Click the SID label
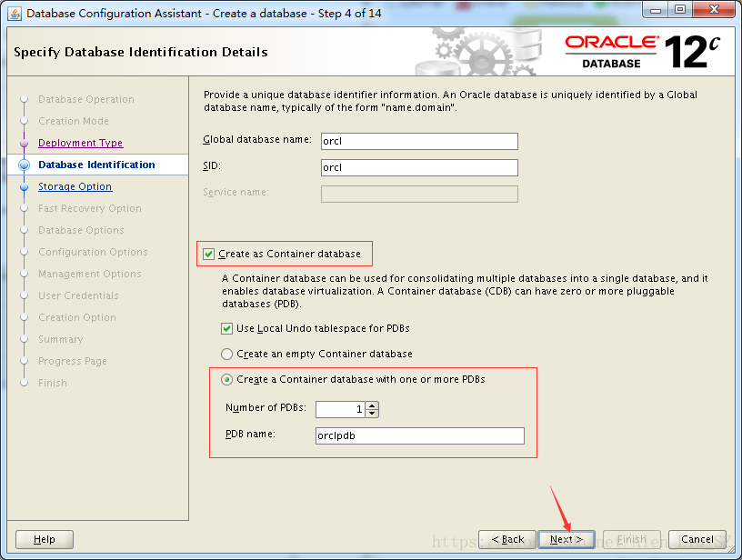This screenshot has width=742, height=560. click(212, 166)
